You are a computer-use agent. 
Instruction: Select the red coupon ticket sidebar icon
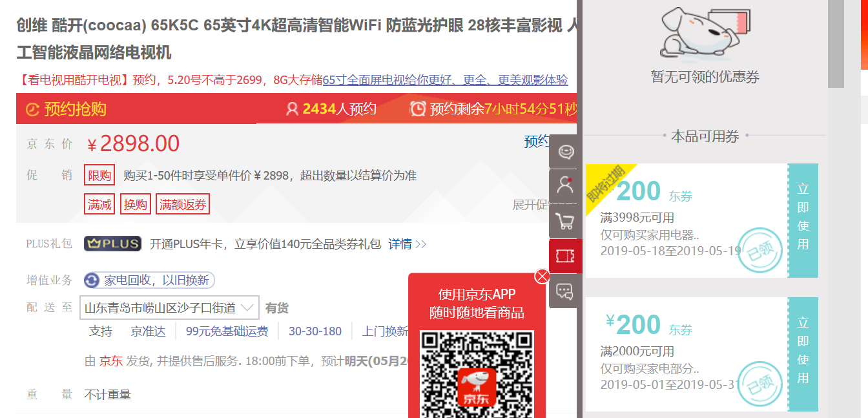point(566,256)
